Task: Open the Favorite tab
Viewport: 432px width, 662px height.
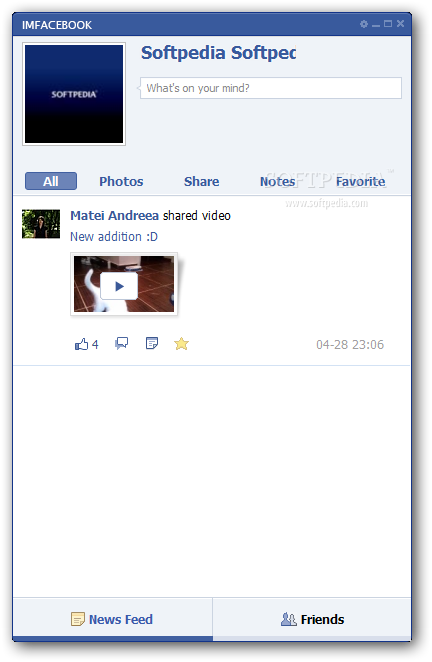Action: pos(361,182)
